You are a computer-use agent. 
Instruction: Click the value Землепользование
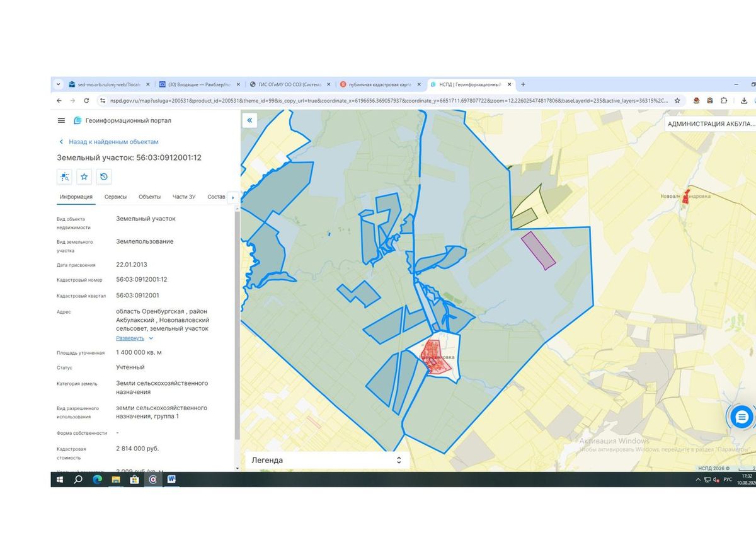145,241
